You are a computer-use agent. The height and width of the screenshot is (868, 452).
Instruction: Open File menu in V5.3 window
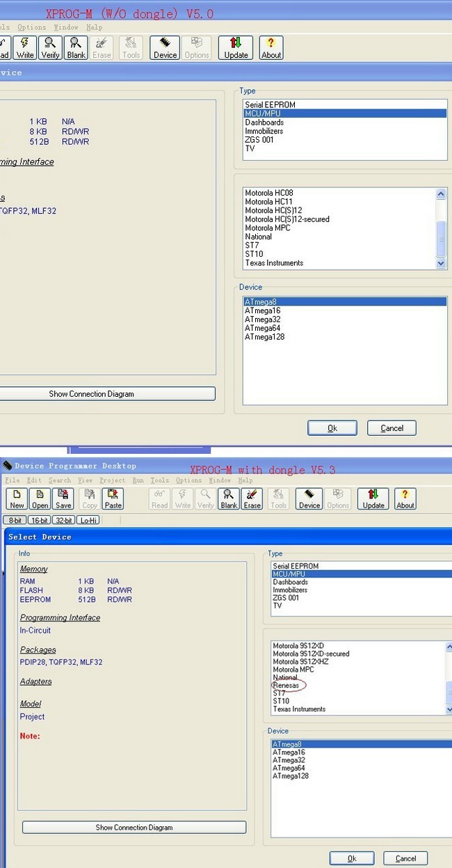[13, 480]
